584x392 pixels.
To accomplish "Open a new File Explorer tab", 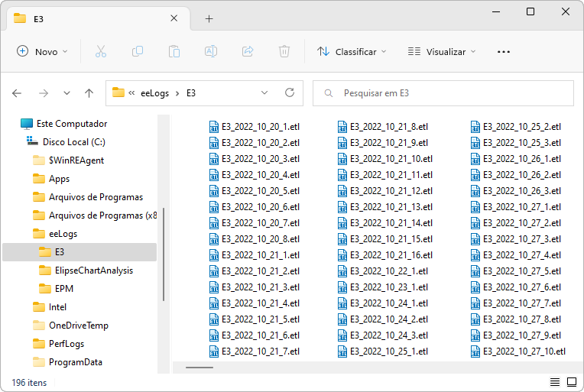I will tap(209, 18).
